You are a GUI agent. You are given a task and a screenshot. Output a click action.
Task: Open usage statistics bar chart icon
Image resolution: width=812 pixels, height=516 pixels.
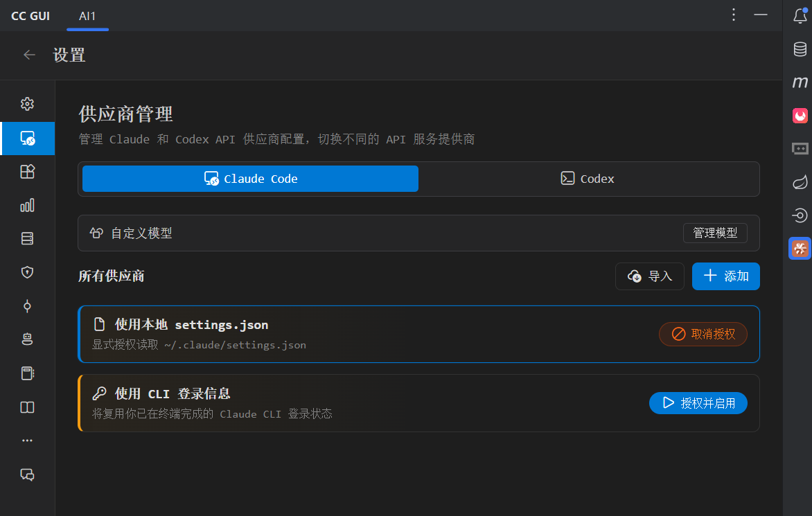coord(28,206)
